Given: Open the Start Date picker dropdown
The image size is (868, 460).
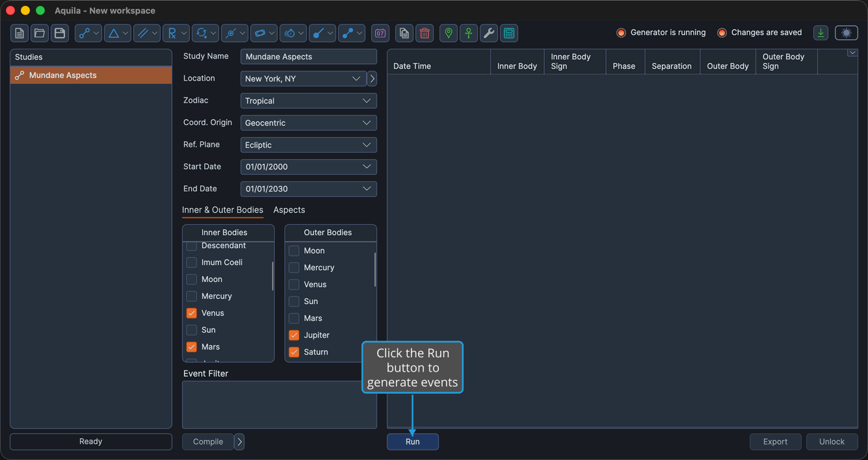Looking at the screenshot, I should coord(308,167).
